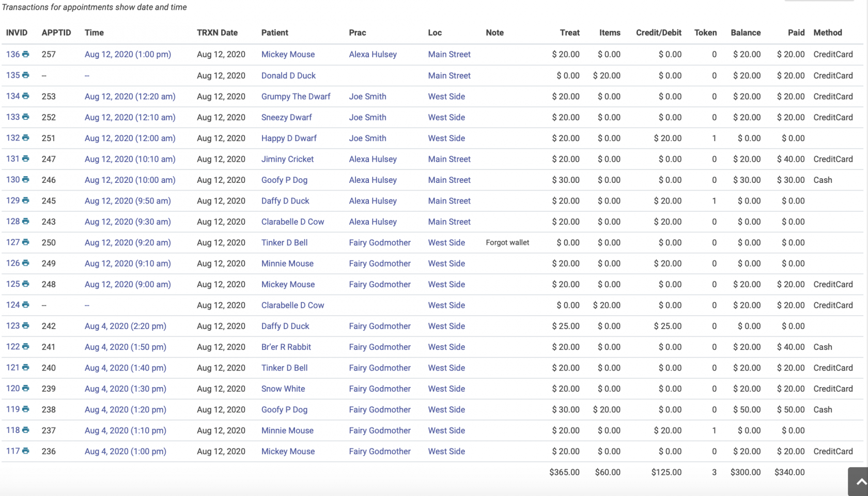Click the INVID column header
This screenshot has width=868, height=496.
tap(17, 33)
